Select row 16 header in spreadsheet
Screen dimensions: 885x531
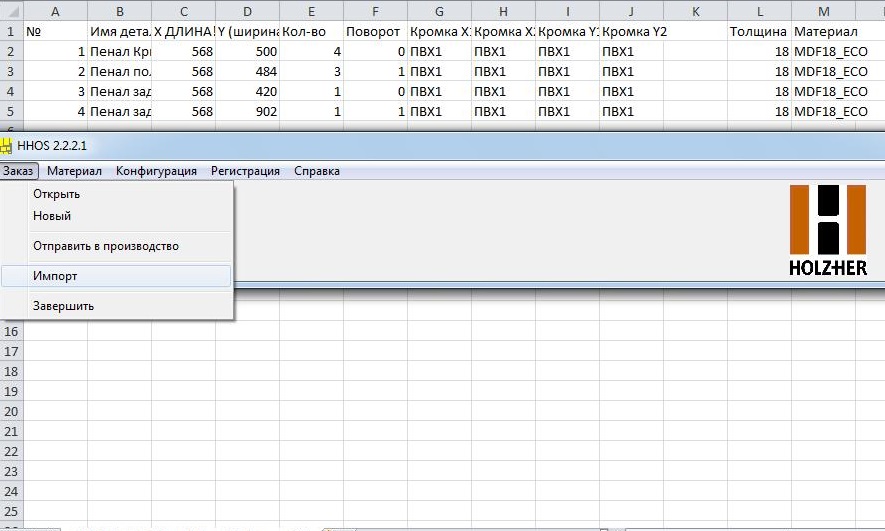[11, 331]
